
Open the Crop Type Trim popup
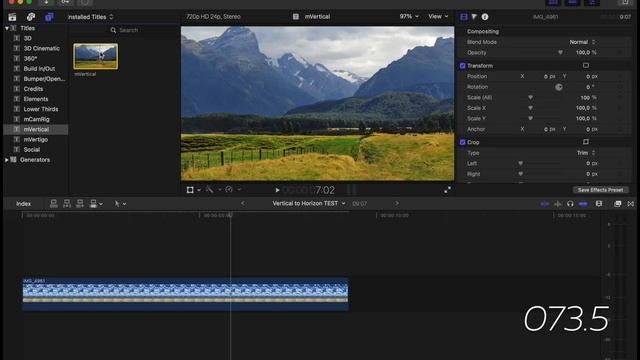click(x=586, y=153)
